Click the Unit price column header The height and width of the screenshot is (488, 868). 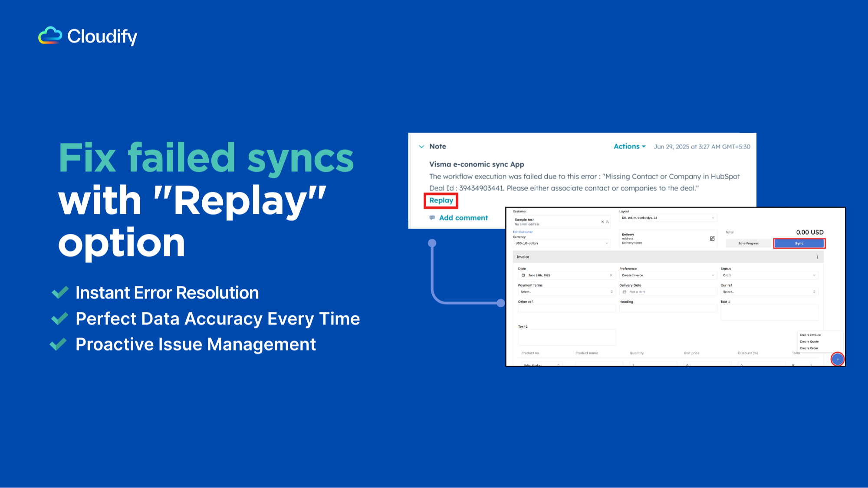click(691, 353)
